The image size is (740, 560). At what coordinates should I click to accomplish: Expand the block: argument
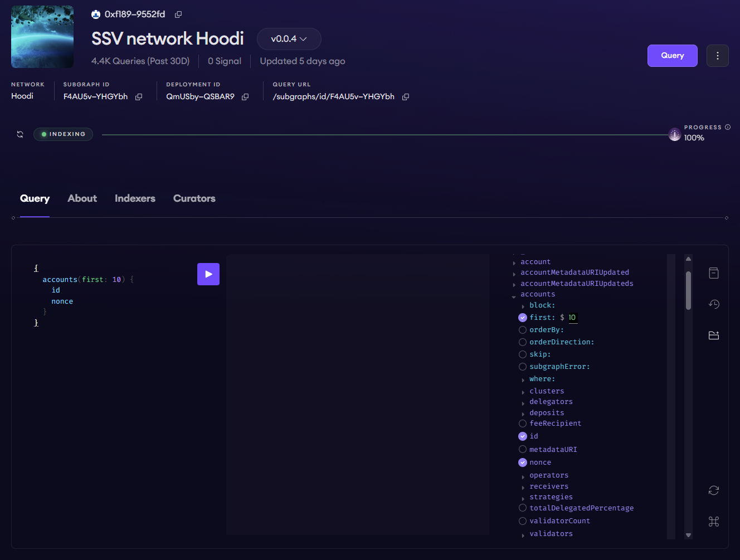coord(523,306)
